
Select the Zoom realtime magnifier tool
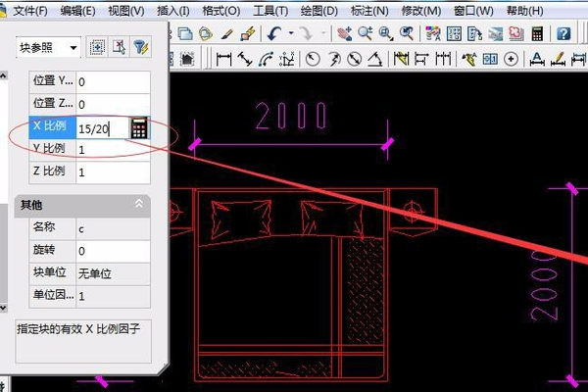point(365,33)
